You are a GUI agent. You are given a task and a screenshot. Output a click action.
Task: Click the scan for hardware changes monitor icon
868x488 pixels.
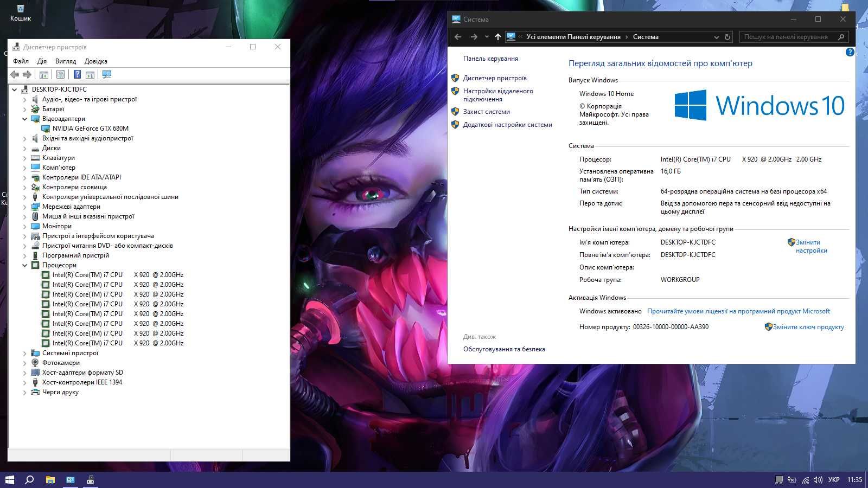pos(107,74)
